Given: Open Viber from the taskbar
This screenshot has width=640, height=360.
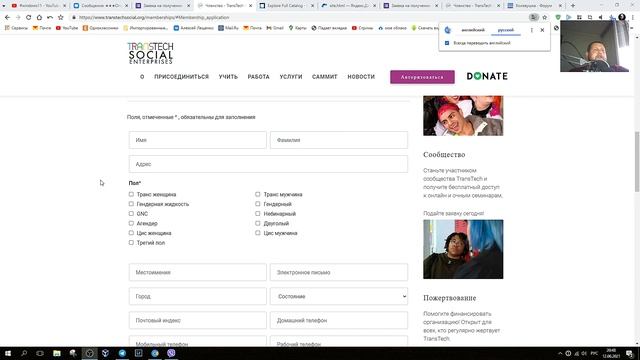Looking at the screenshot, I should (171, 353).
